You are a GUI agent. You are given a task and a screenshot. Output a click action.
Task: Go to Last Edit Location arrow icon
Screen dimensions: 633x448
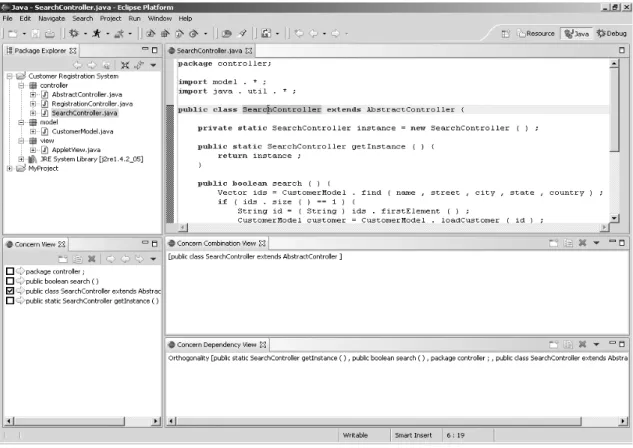pyautogui.click(x=299, y=33)
